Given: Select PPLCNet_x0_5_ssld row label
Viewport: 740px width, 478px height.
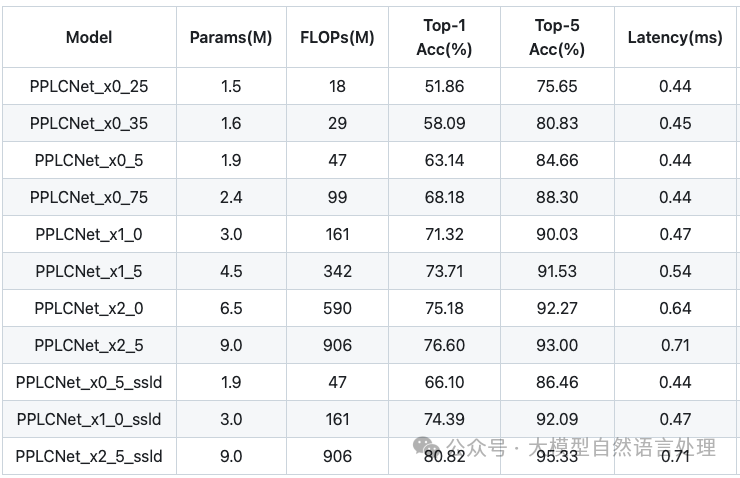Looking at the screenshot, I should (89, 382).
